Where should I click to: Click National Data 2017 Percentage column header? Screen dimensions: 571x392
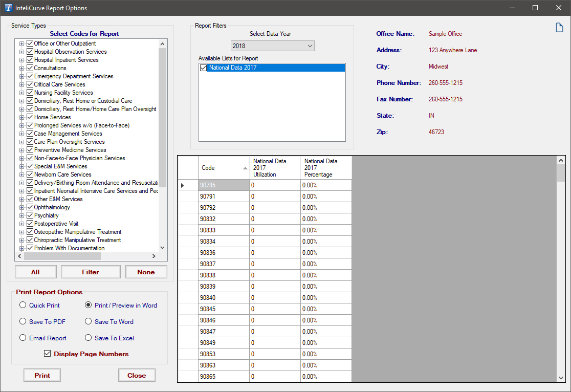326,168
